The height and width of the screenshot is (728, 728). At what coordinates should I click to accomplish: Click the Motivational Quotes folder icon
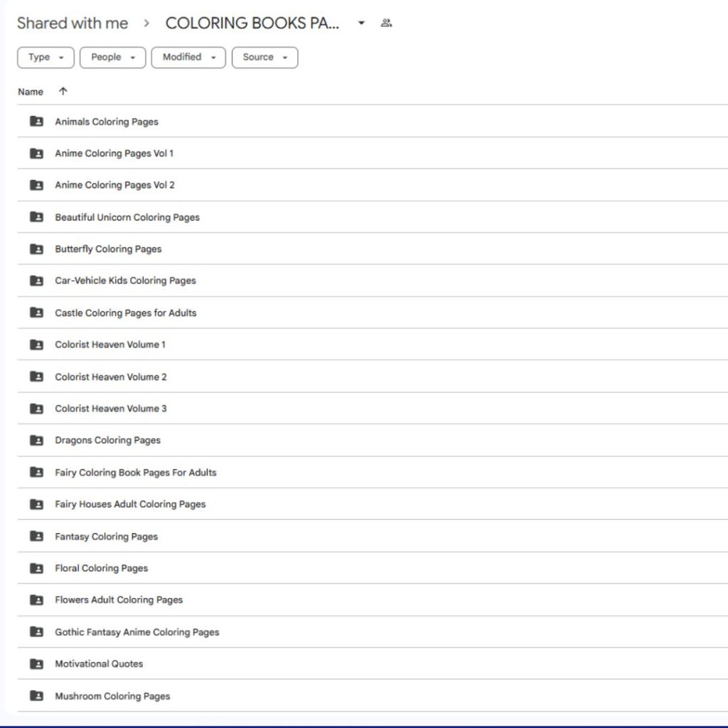click(x=36, y=664)
